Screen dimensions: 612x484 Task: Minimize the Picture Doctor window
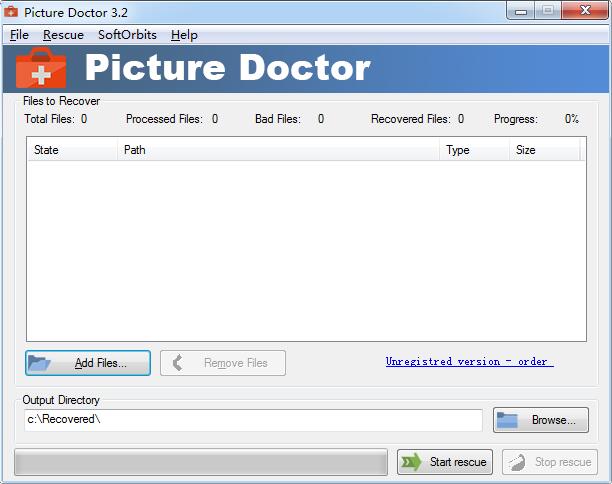(521, 11)
